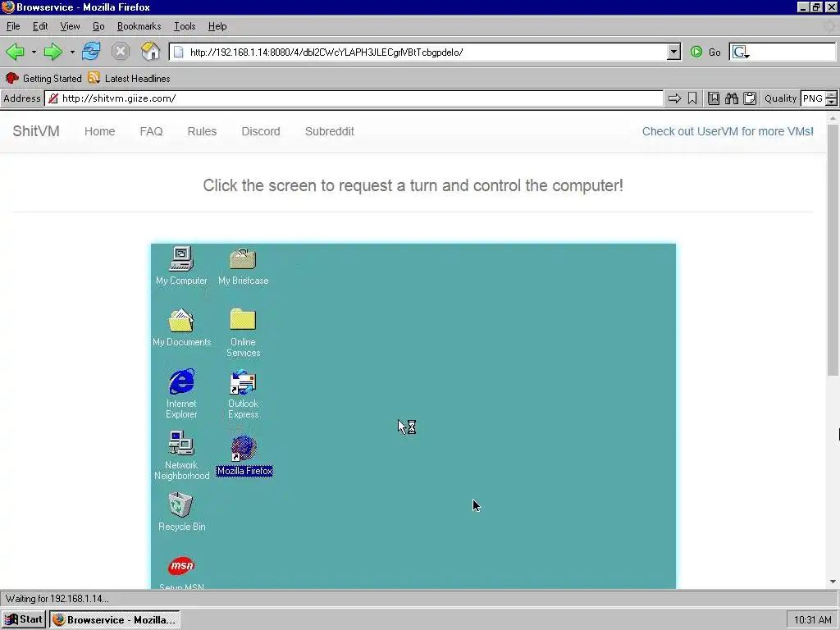Expand the Firefox URL bar dropdown
This screenshot has width=840, height=630.
[x=674, y=52]
